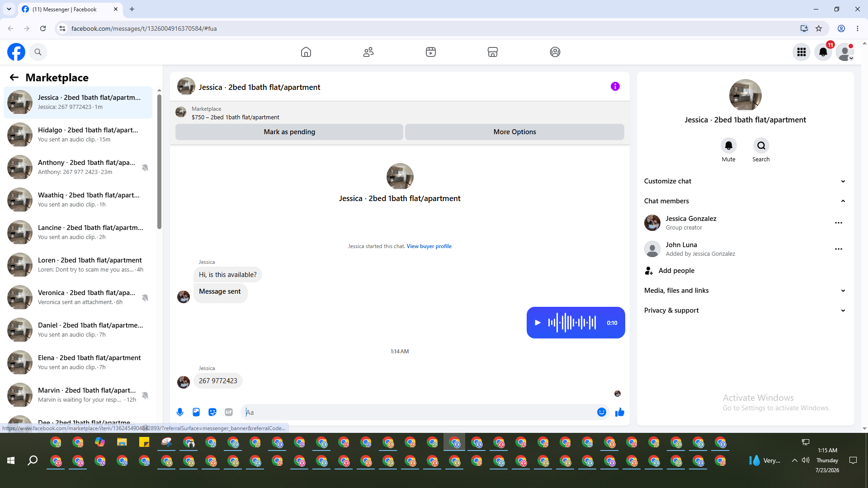Viewport: 868px width, 488px height.
Task: Click the $750 – 2bed 1bath flat/apartment listing link
Action: click(235, 117)
